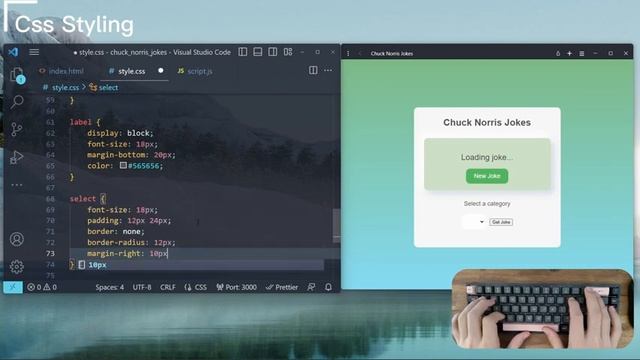Click the Port: 3000 live server item
This screenshot has width=640, height=360.
tap(236, 287)
